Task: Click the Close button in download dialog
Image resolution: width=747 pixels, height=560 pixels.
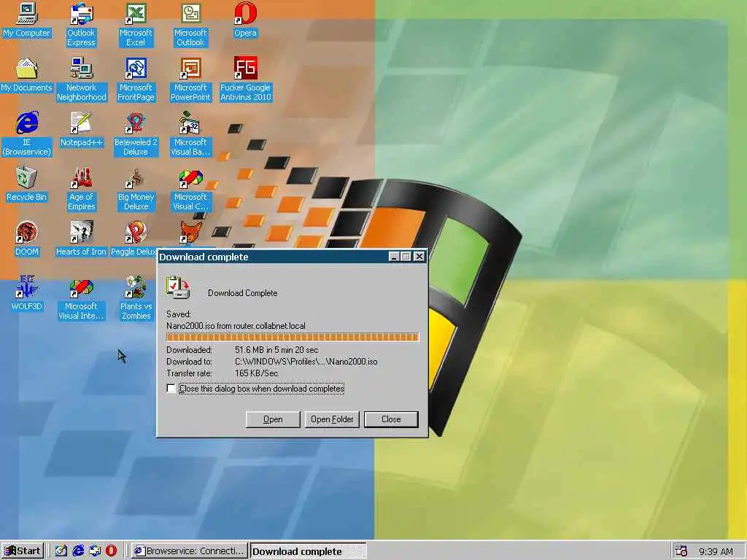Action: [x=391, y=419]
